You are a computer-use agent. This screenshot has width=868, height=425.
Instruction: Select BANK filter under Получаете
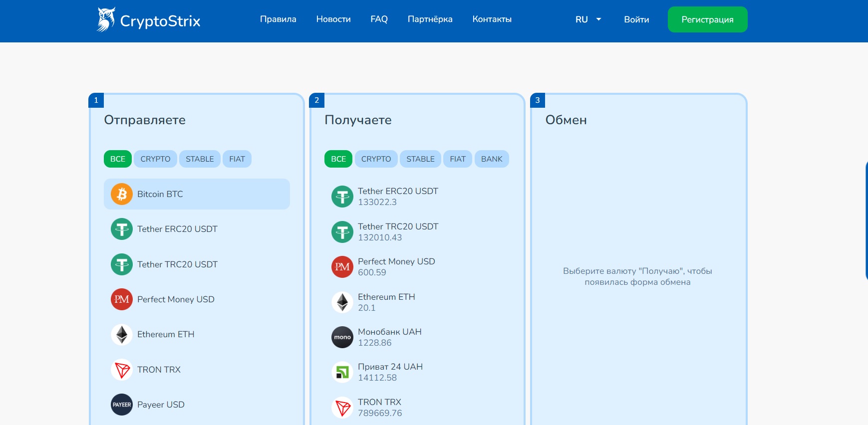[492, 159]
